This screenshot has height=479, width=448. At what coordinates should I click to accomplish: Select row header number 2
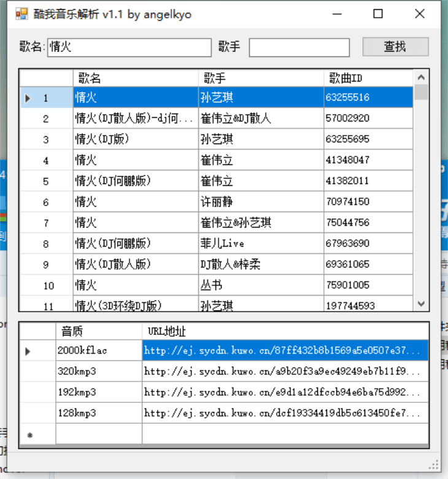(47, 118)
